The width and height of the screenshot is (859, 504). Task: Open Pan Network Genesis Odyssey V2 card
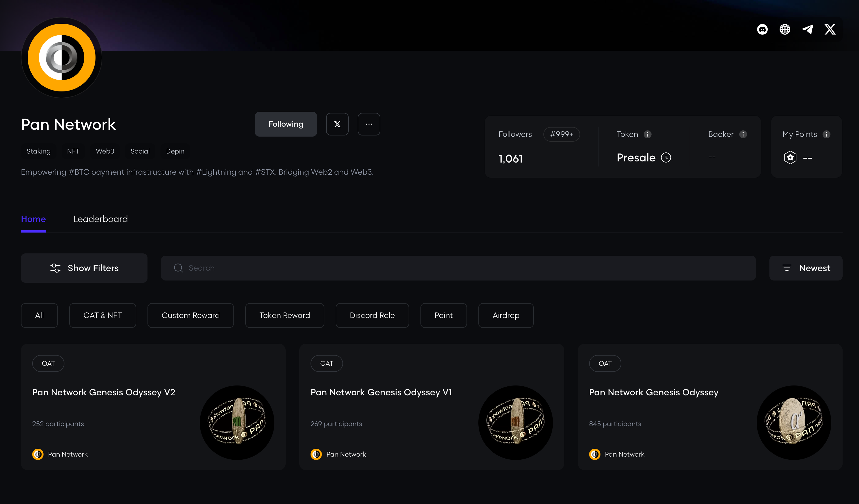(104, 392)
